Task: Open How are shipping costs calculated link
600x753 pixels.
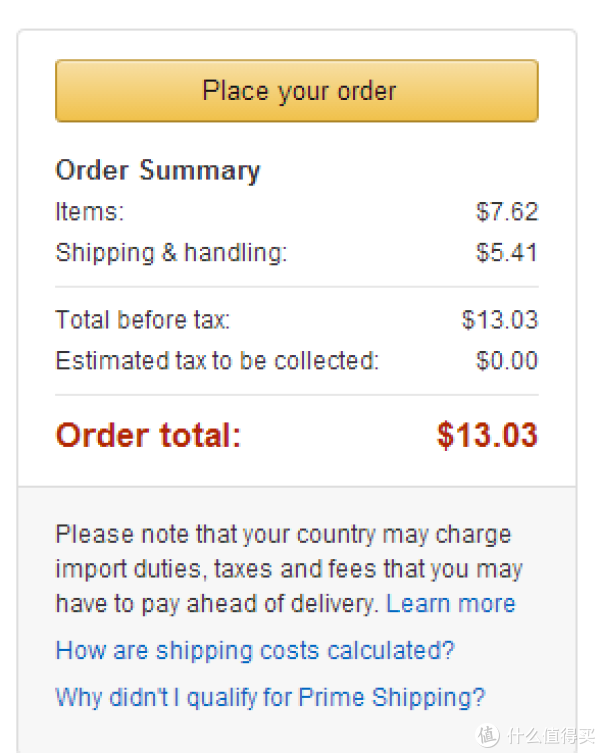Action: (x=255, y=651)
